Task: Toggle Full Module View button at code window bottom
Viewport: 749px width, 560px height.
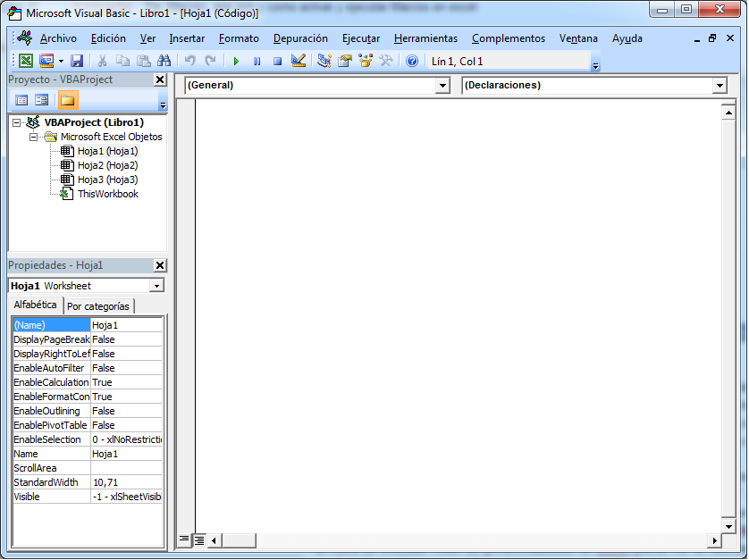Action: click(x=199, y=540)
